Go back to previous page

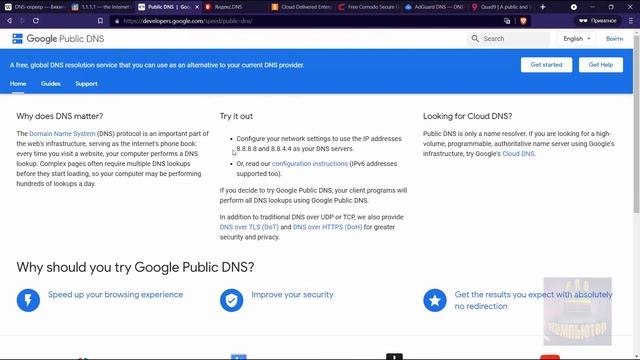(x=9, y=21)
